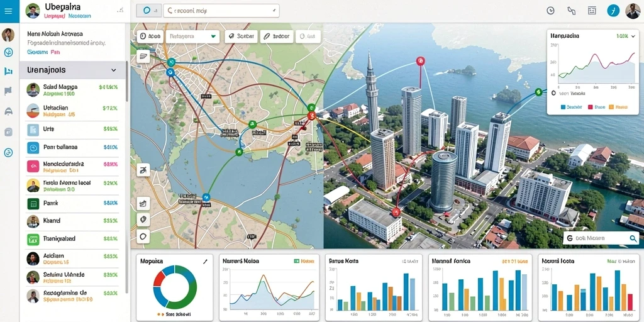The image size is (644, 322).
Task: Click the Acoe button on the map toolbar
Action: point(150,36)
